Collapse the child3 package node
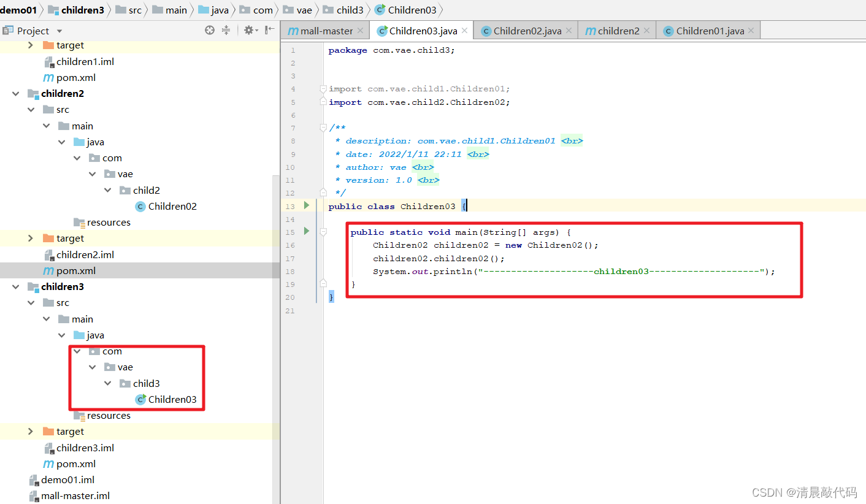Image resolution: width=866 pixels, height=504 pixels. click(x=107, y=383)
